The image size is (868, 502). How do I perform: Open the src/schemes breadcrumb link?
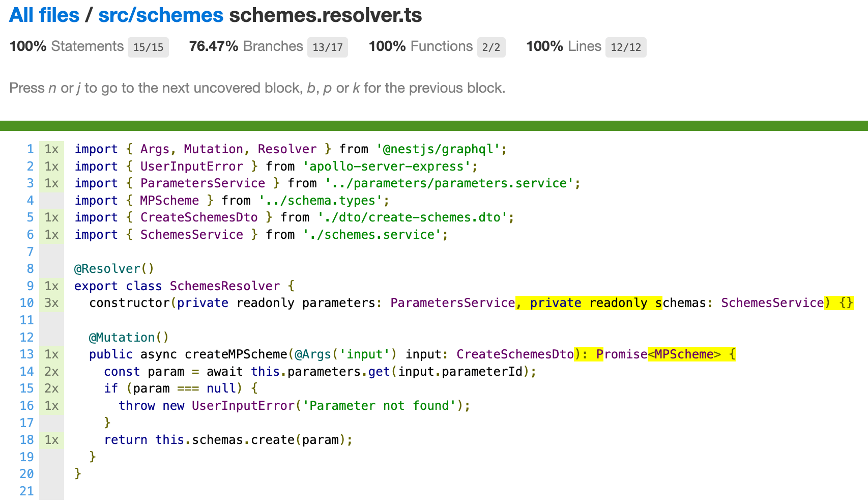161,15
